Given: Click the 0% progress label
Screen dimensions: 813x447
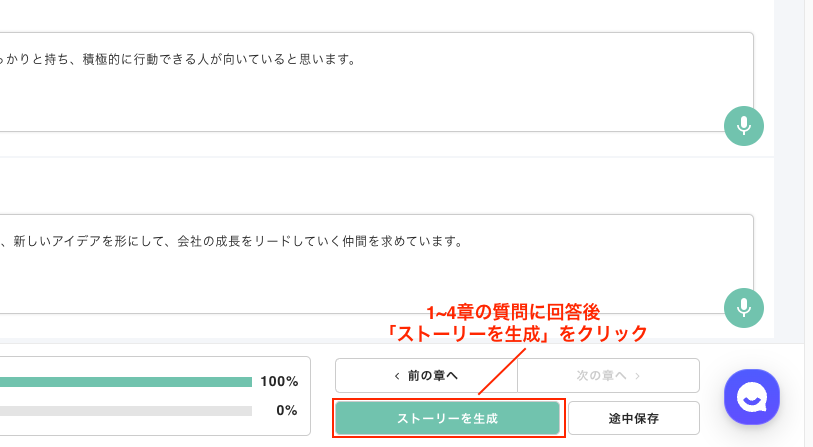Looking at the screenshot, I should [286, 410].
